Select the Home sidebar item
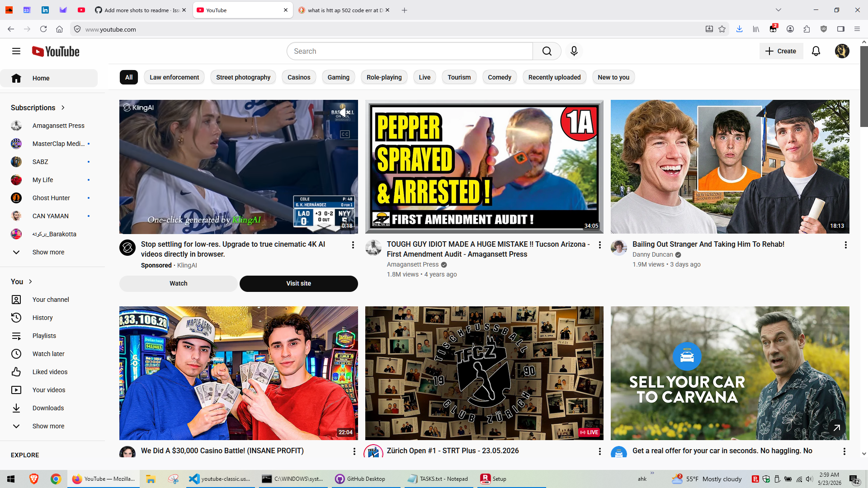Viewport: 868px width, 488px height. pos(49,78)
